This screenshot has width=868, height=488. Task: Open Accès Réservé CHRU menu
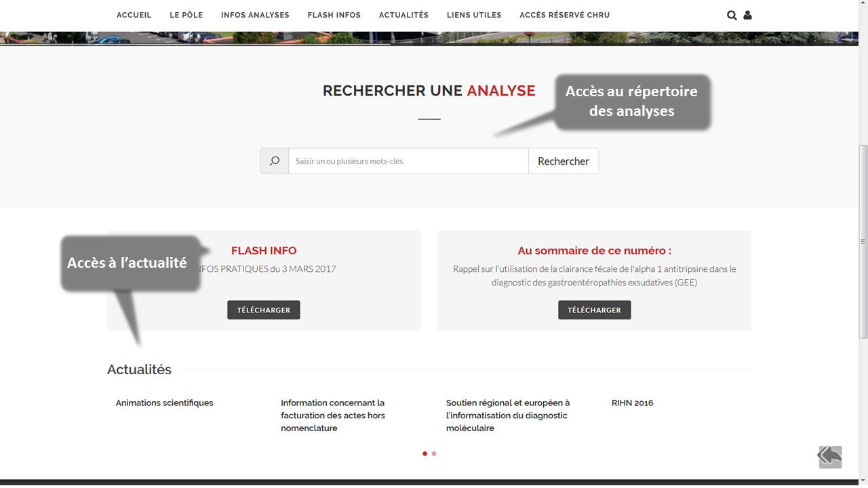click(x=564, y=15)
